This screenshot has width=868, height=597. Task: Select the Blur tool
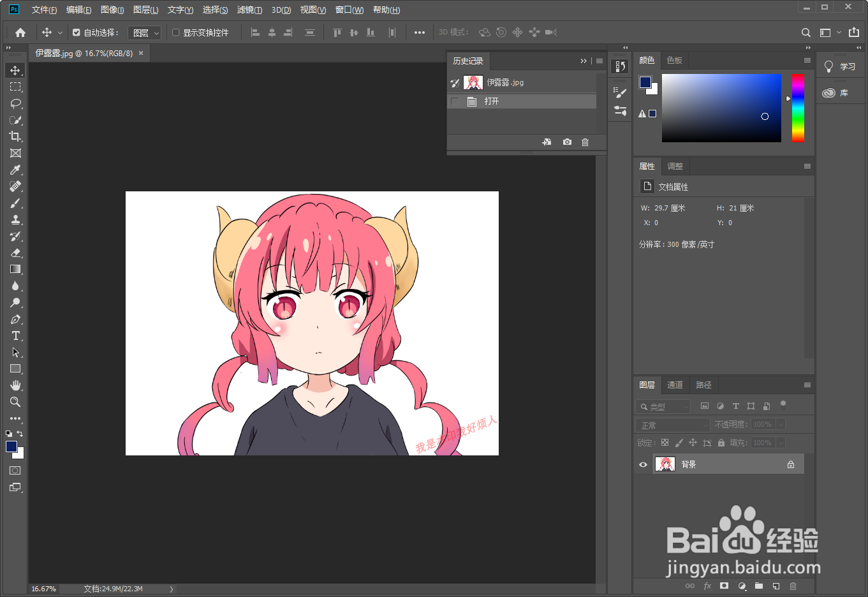15,286
